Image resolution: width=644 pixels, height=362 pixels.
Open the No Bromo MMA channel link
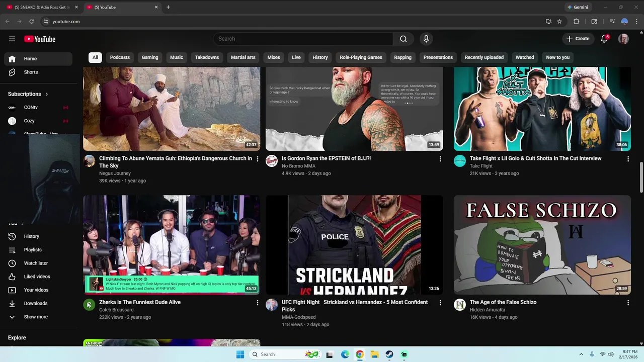(298, 166)
